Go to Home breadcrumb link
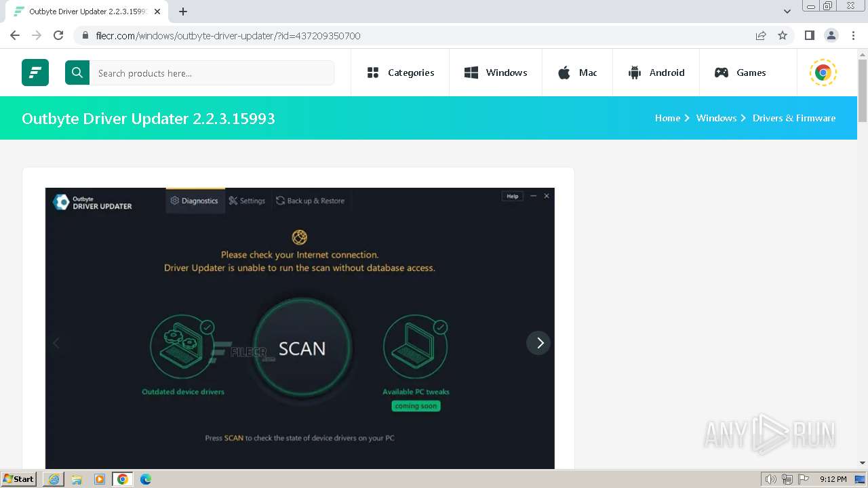Image resolution: width=868 pixels, height=488 pixels. [667, 118]
